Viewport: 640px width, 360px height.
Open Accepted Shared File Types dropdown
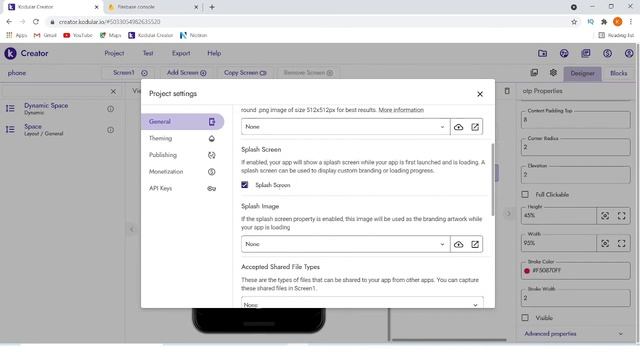pos(362,302)
